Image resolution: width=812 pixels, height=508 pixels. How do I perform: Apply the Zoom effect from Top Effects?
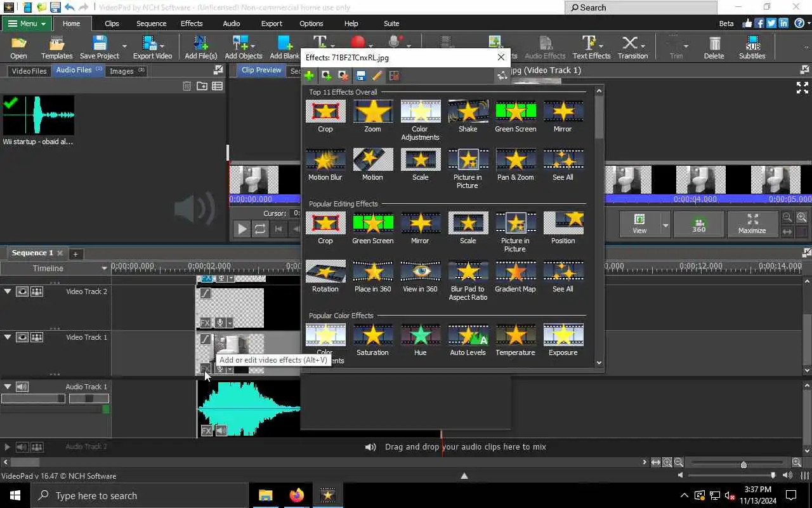tap(372, 116)
